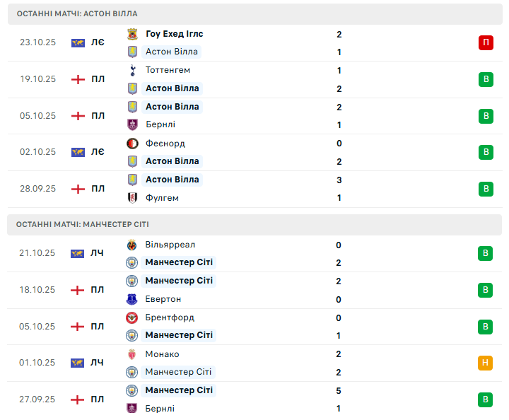Click the Villarreal club crest icon

pos(131,245)
